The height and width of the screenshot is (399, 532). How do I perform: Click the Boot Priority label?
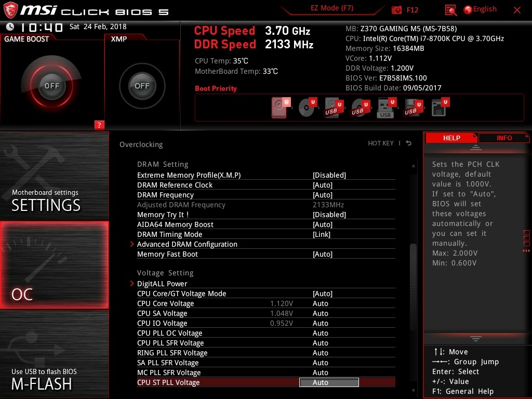216,88
